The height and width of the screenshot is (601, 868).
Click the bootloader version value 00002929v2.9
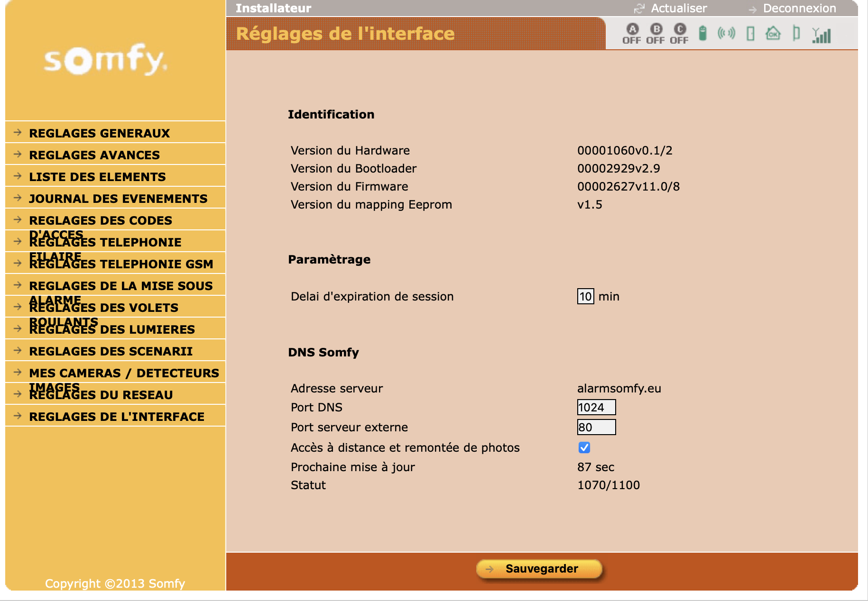[x=619, y=168]
